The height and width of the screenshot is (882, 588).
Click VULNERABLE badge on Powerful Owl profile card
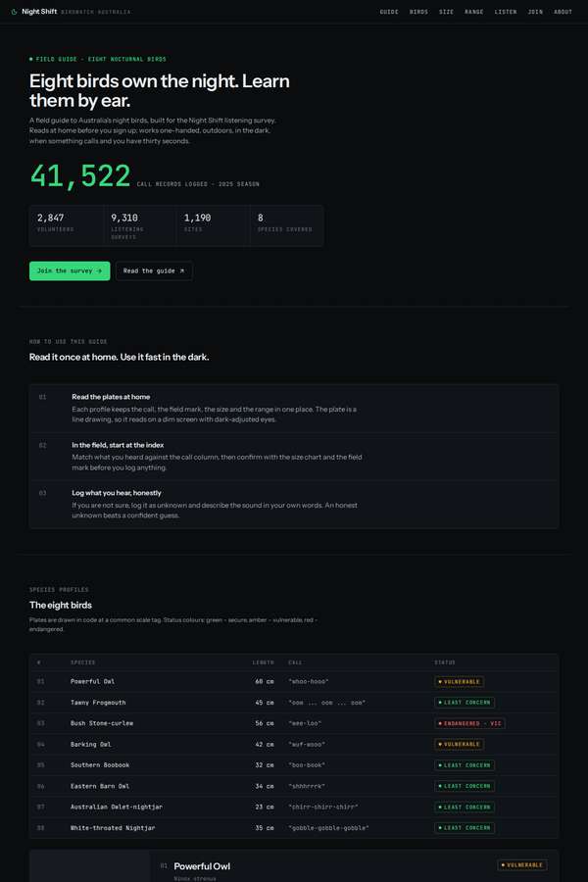coord(522,865)
